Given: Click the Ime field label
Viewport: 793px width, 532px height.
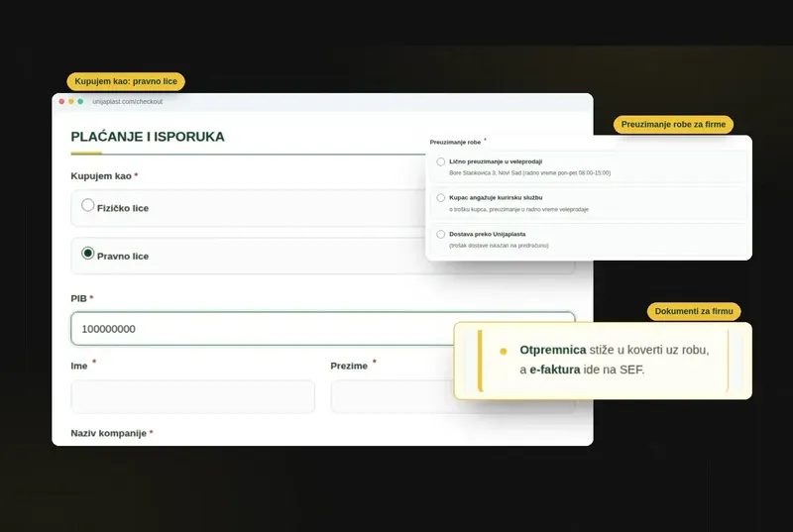Looking at the screenshot, I should 79,366.
